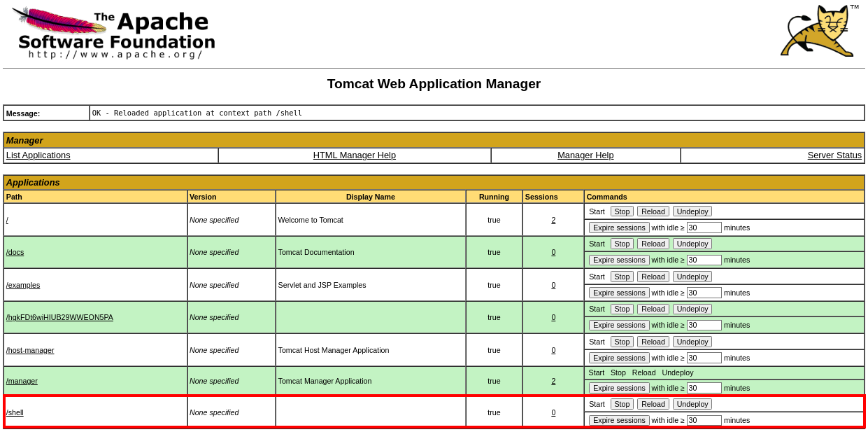This screenshot has width=868, height=432.
Task: Stop the /docs application
Action: click(x=622, y=244)
